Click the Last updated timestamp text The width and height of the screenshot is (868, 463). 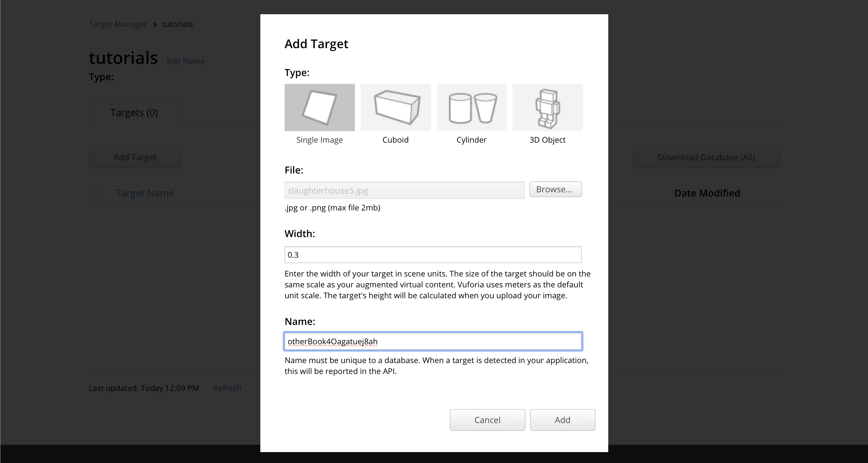(144, 388)
